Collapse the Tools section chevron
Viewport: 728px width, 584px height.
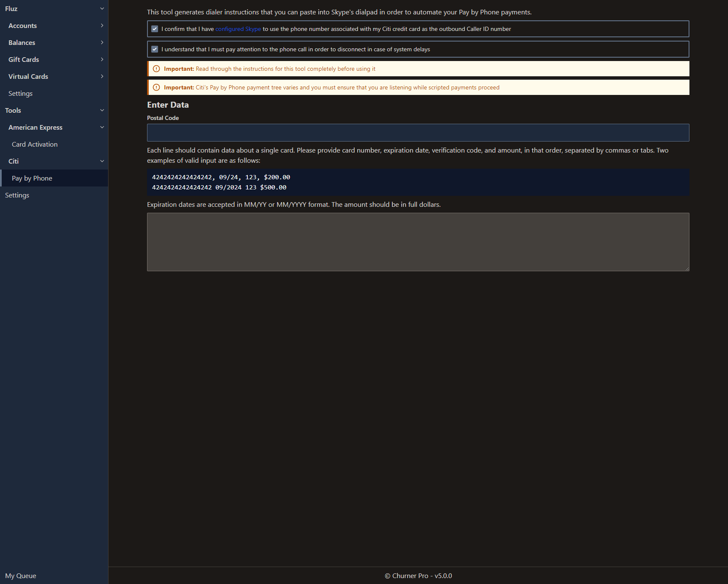[x=102, y=110]
